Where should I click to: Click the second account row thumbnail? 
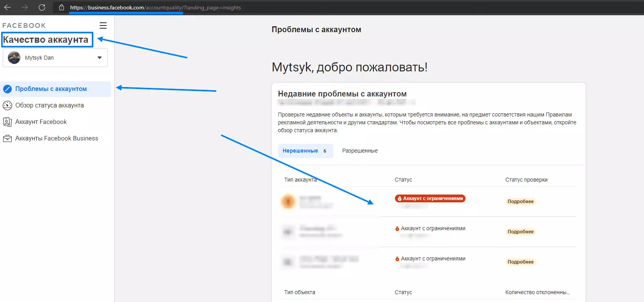click(x=288, y=232)
